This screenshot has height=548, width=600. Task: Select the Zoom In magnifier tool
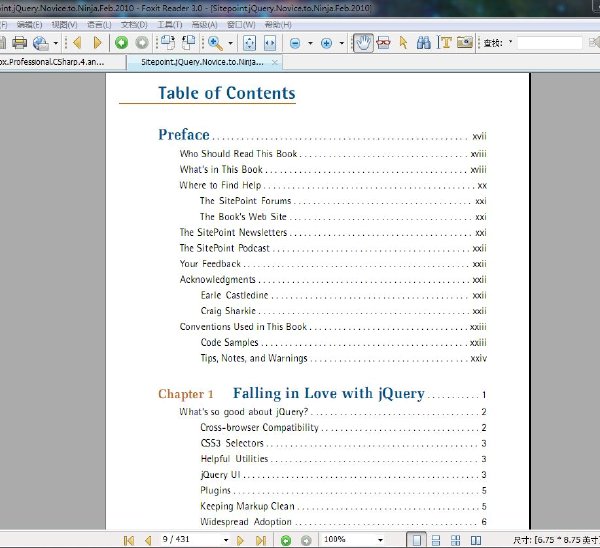tap(215, 43)
